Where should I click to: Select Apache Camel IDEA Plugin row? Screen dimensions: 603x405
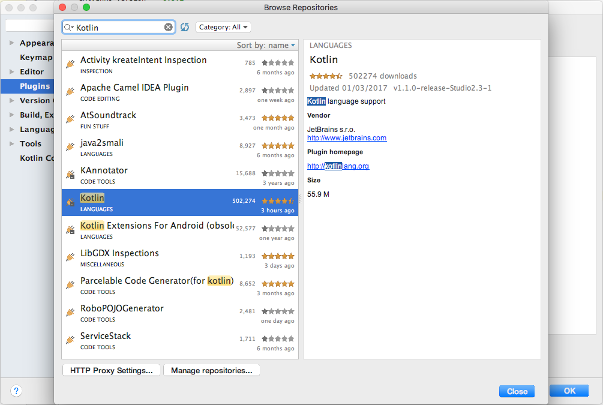tap(180, 92)
